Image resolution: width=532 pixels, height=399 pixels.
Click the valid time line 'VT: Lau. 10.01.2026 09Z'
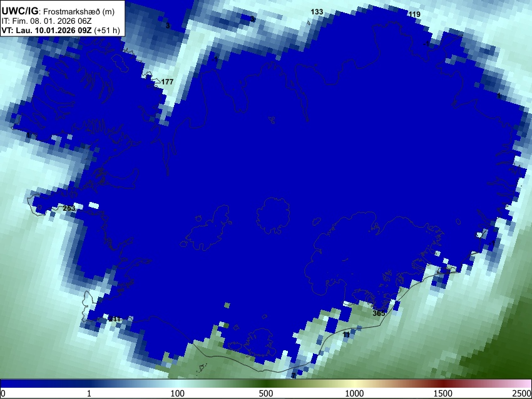click(46, 30)
